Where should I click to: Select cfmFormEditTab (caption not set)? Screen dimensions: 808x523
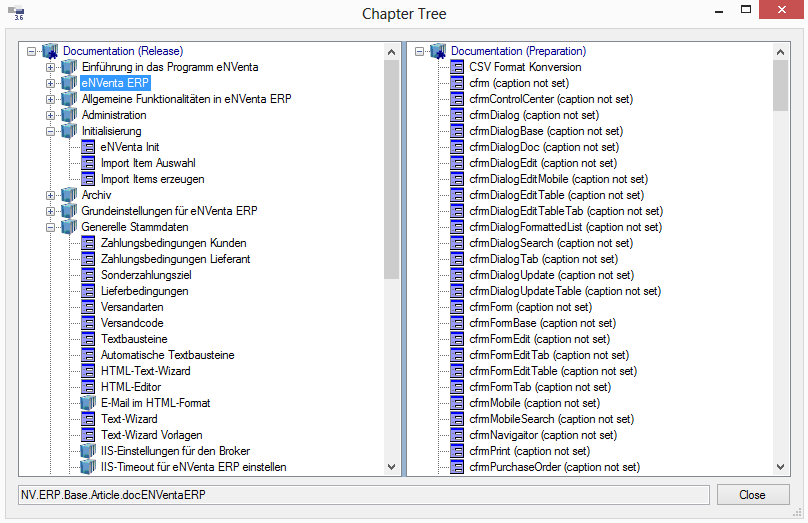click(x=549, y=355)
